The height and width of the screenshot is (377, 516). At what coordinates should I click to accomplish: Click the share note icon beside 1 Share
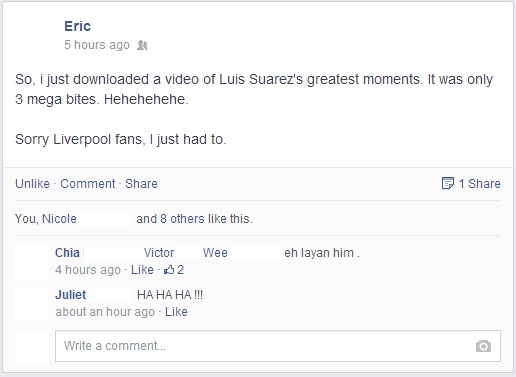coord(447,183)
